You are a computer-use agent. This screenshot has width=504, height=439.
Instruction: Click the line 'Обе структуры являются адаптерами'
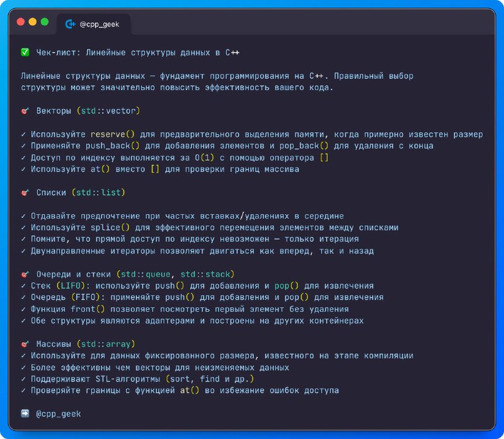197,321
